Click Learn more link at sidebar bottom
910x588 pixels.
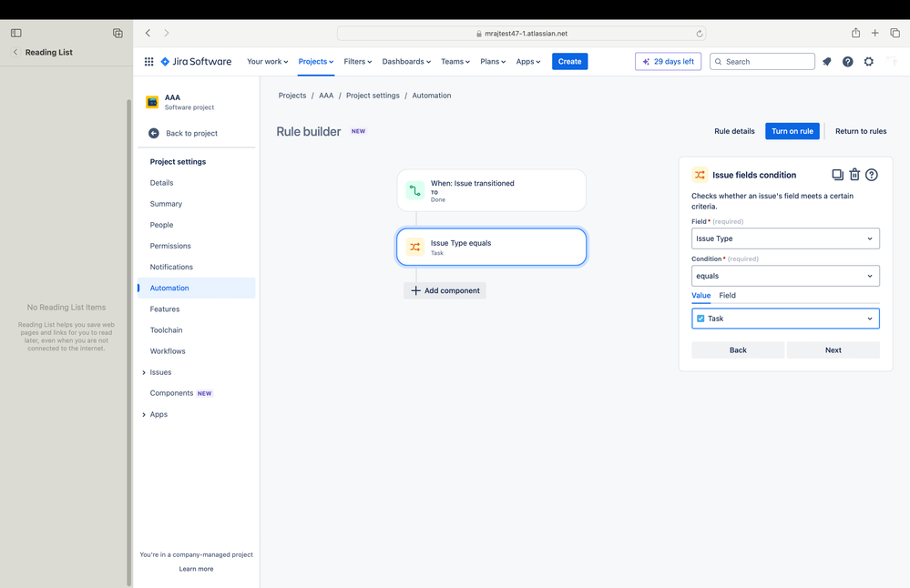(196, 569)
